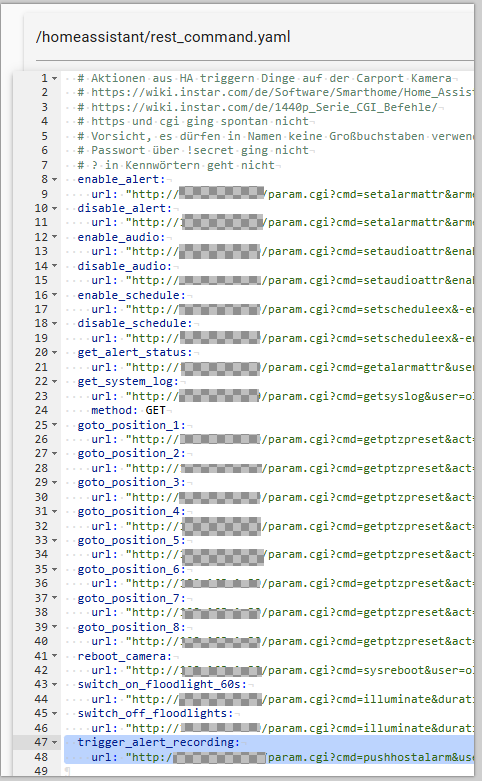Fold the enable_audio section at line 12
The width and height of the screenshot is (482, 781).
(55, 237)
